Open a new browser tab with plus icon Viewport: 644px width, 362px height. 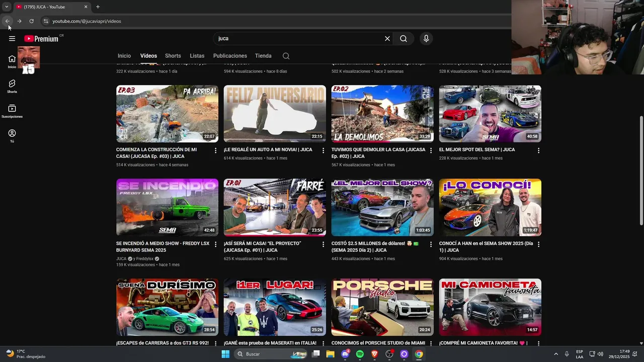tap(98, 7)
